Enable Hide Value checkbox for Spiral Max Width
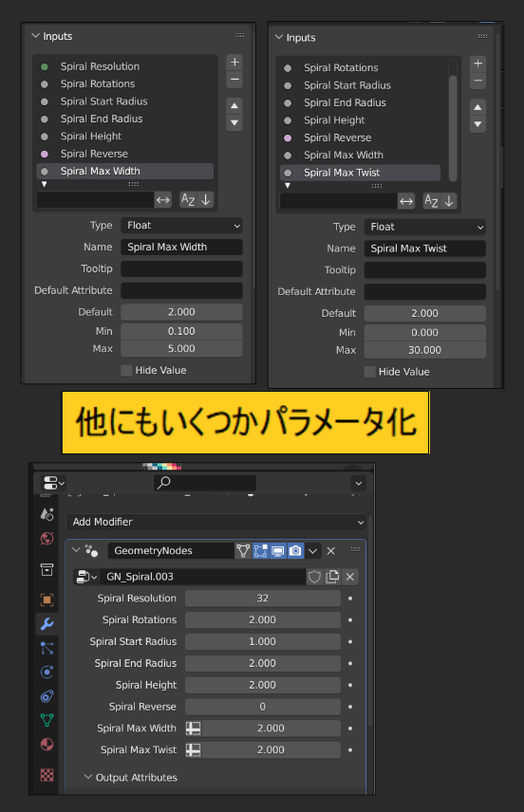 click(126, 370)
